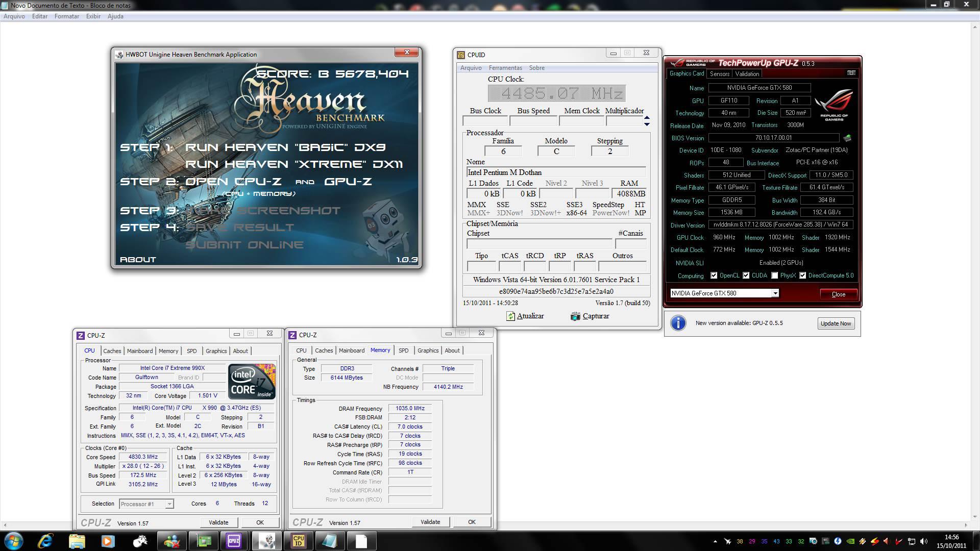Click the Update Now button

(836, 323)
